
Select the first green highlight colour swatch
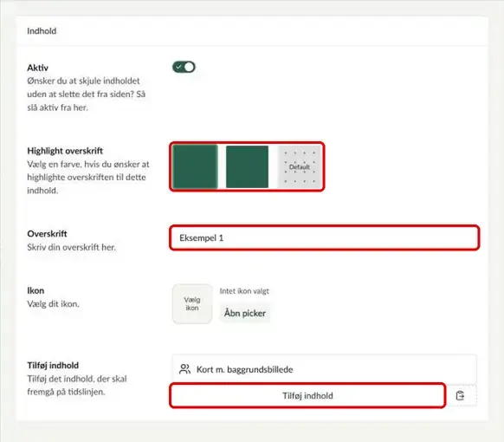[195, 166]
